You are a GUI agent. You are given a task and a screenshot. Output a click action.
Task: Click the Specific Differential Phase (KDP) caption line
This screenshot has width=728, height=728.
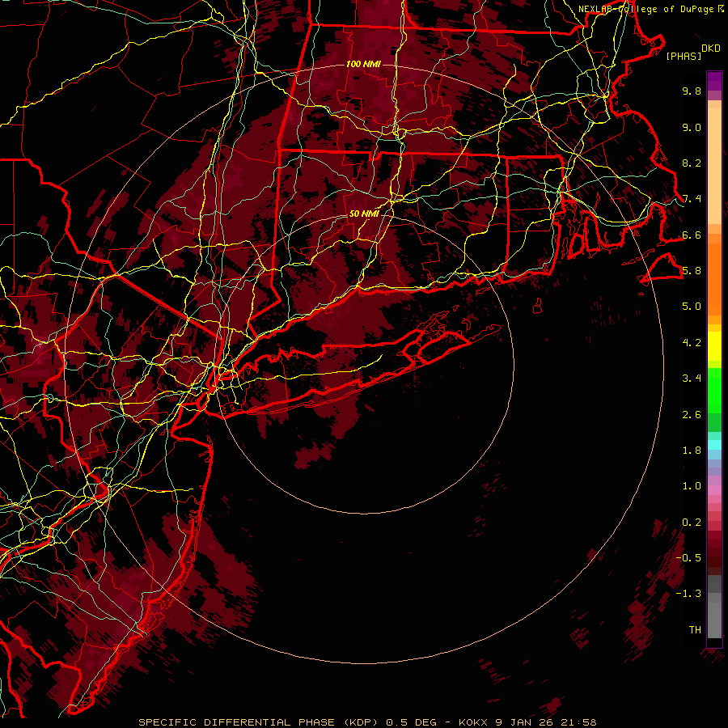tap(367, 722)
